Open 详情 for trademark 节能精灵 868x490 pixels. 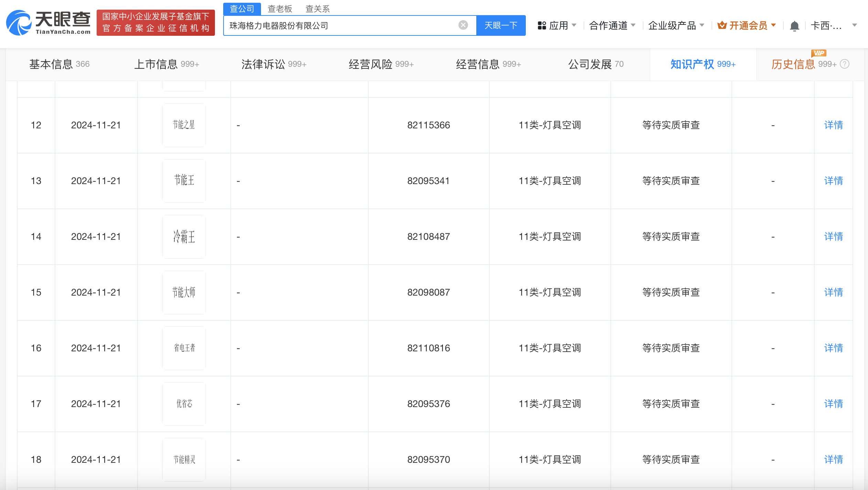[x=834, y=459]
